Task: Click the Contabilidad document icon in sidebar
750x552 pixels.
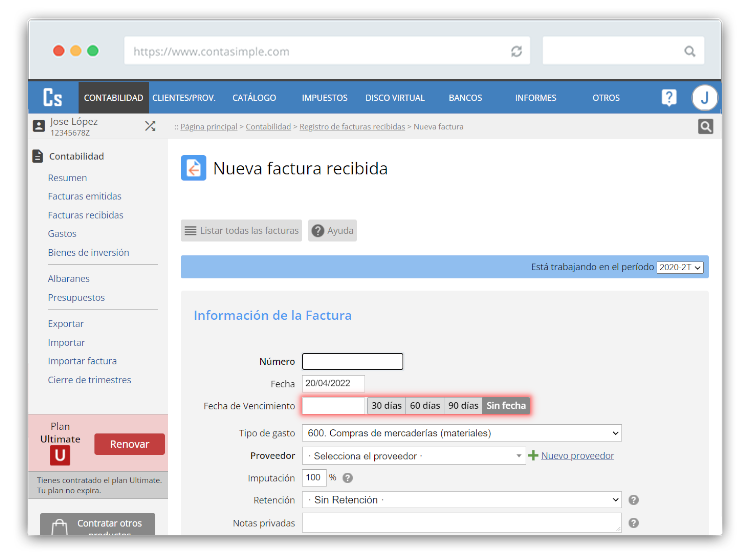Action: [x=37, y=156]
